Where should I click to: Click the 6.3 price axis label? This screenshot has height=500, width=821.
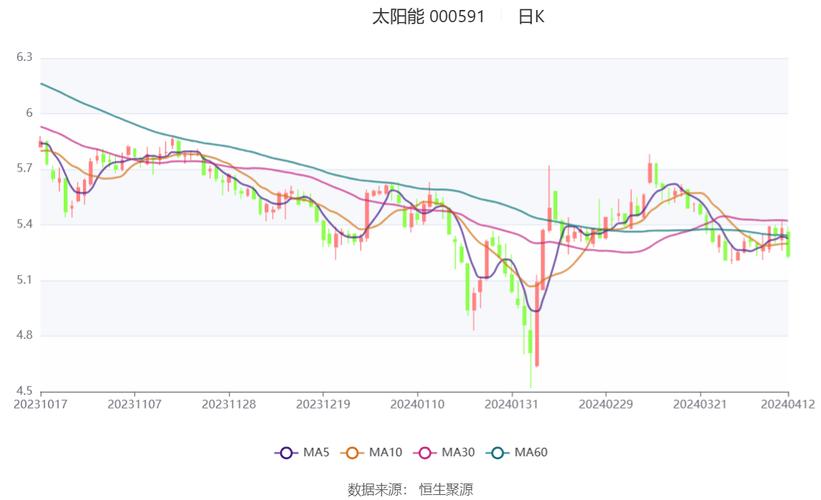[x=24, y=57]
